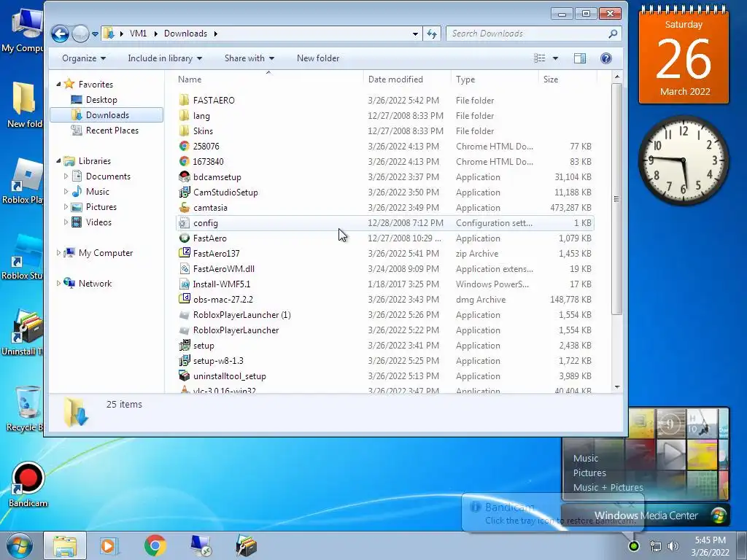Viewport: 747px width, 560px height.
Task: Click Music + Pictures in Media Center gadget
Action: pos(608,487)
